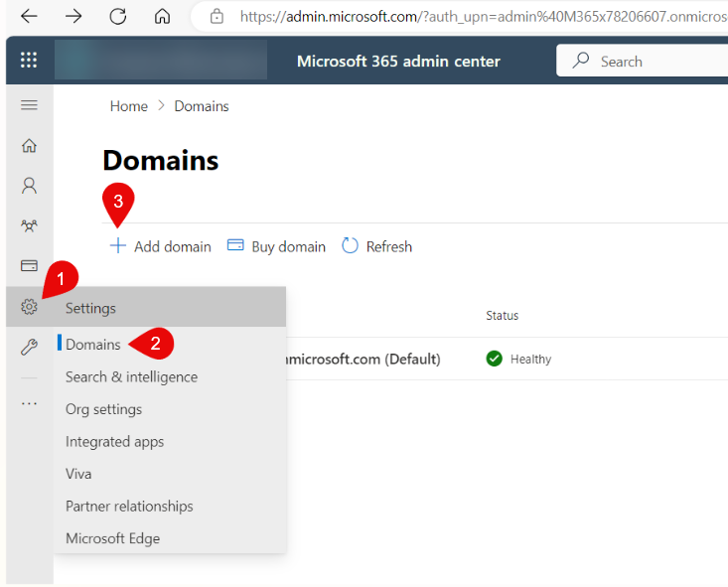Click Refresh in the domains toolbar
The image size is (728, 587).
coord(376,246)
